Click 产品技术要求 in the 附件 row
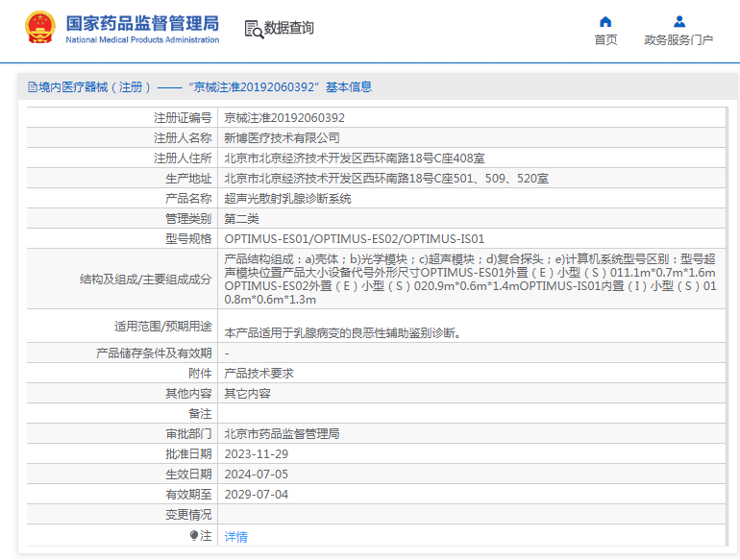Screen dimensions: 740x560 click(x=259, y=374)
